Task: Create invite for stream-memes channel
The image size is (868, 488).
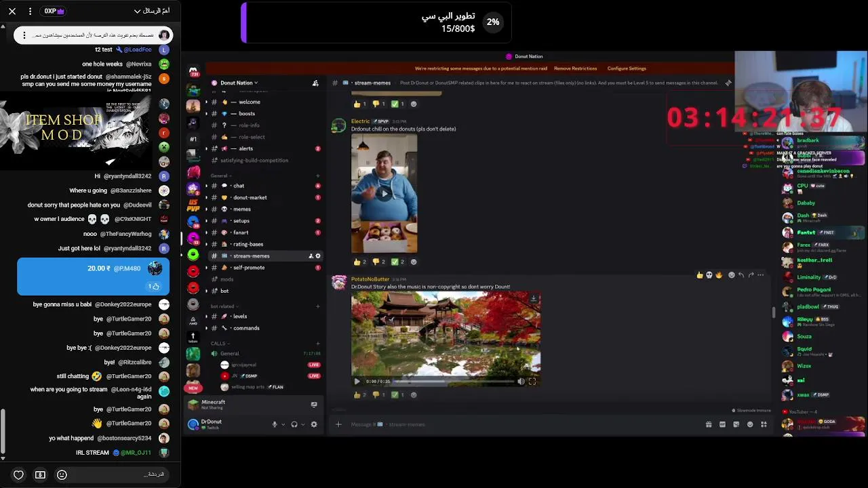Action: 311,256
